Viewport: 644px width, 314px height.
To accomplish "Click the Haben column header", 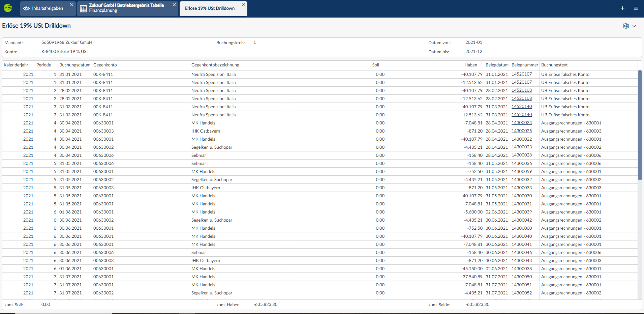I will [470, 65].
